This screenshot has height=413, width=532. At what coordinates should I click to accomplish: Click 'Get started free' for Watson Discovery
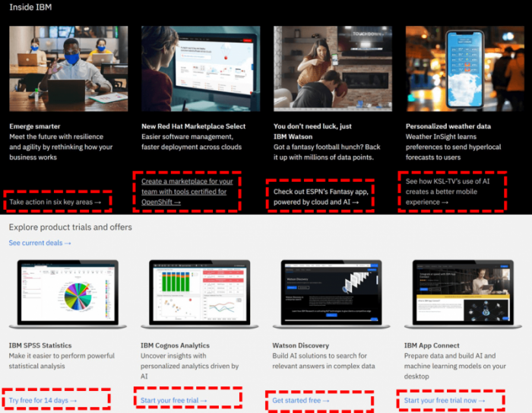[301, 400]
